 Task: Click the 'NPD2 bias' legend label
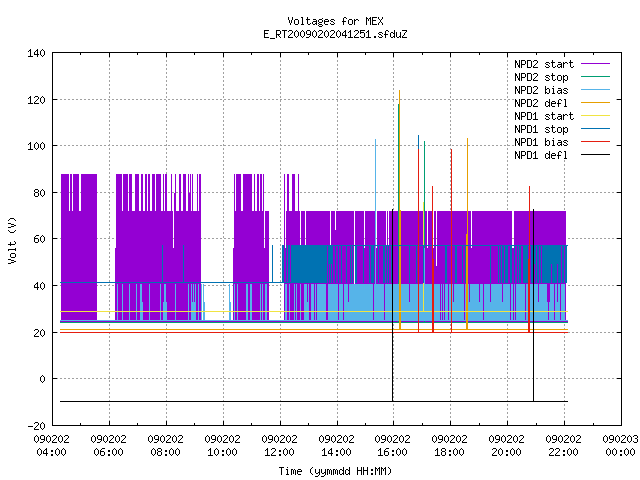(x=541, y=90)
